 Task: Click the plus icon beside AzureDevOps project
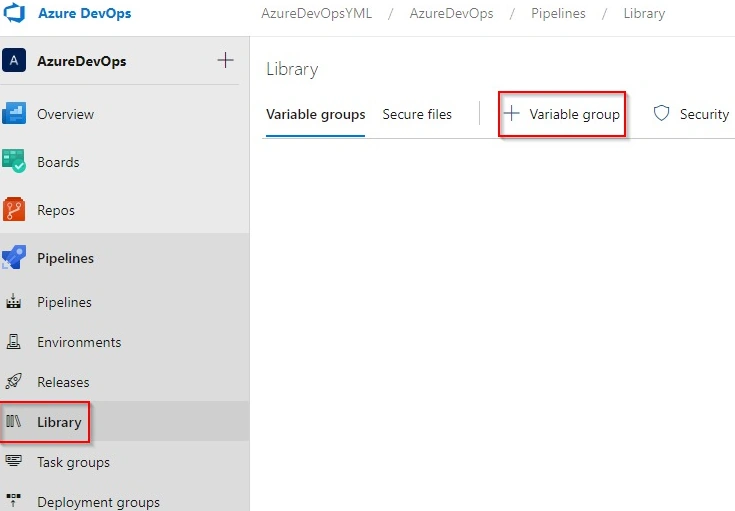pos(225,60)
